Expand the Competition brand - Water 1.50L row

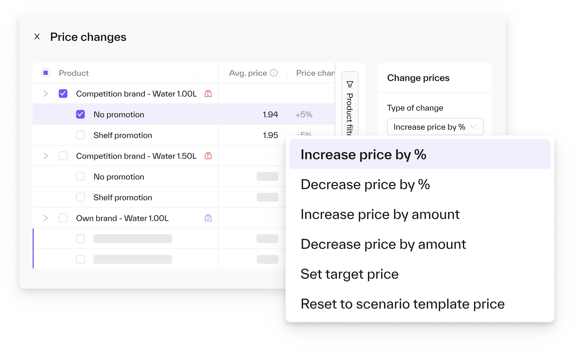[46, 156]
